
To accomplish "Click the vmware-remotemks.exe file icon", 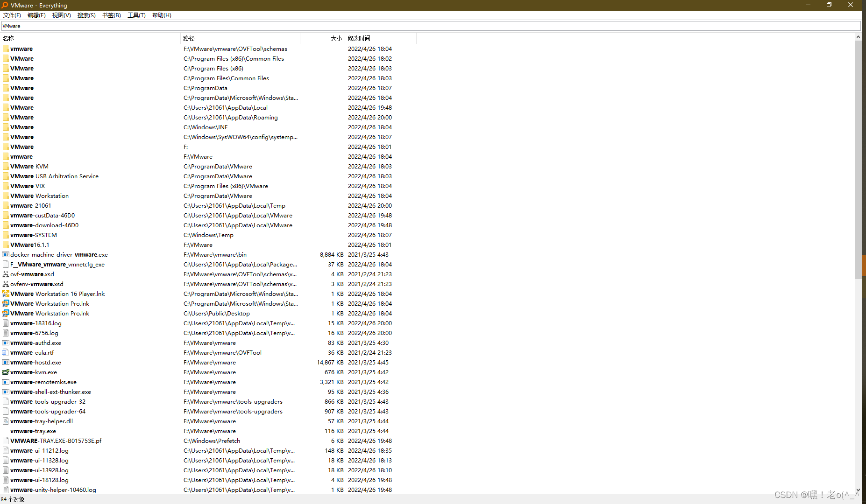I will 6,382.
